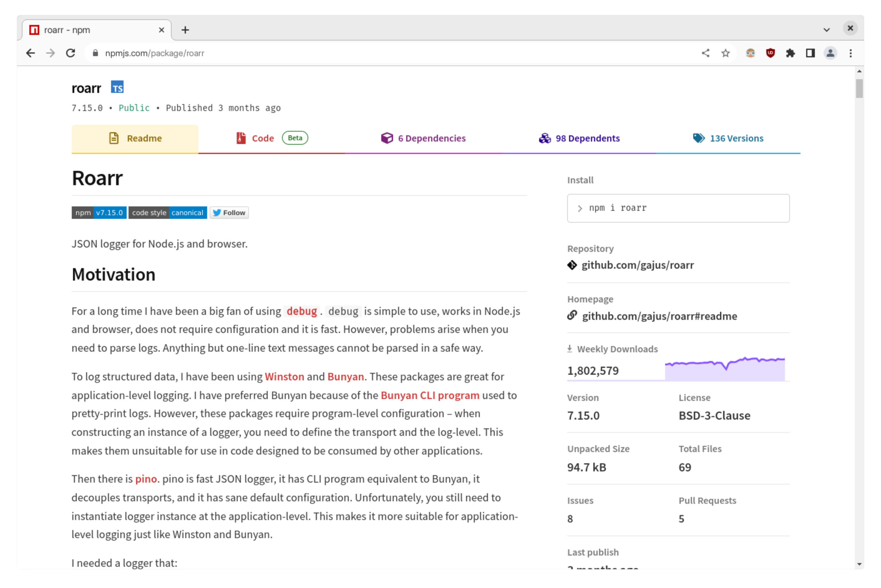
Task: Click the Twitter Follow button
Action: click(x=229, y=213)
